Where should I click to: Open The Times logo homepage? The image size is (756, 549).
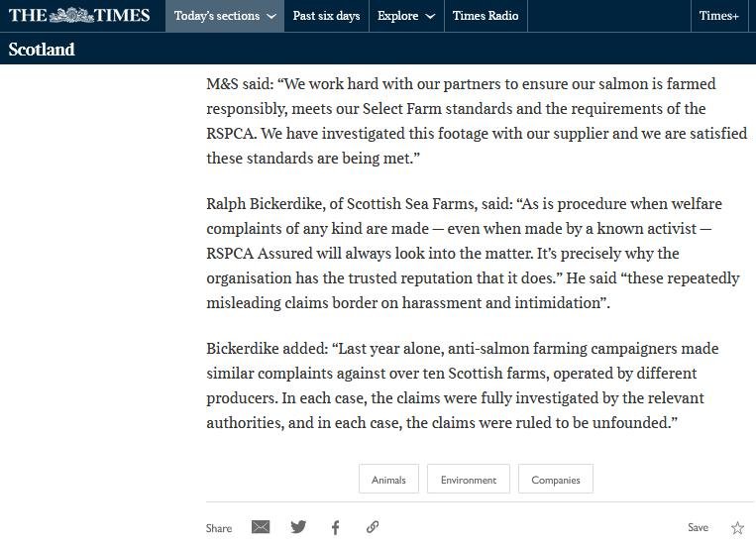click(x=79, y=16)
